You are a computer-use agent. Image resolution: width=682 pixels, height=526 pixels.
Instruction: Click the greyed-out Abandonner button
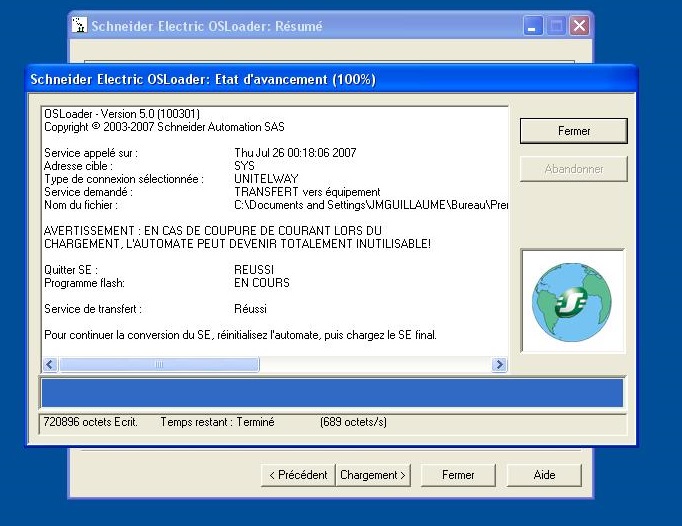(x=573, y=169)
